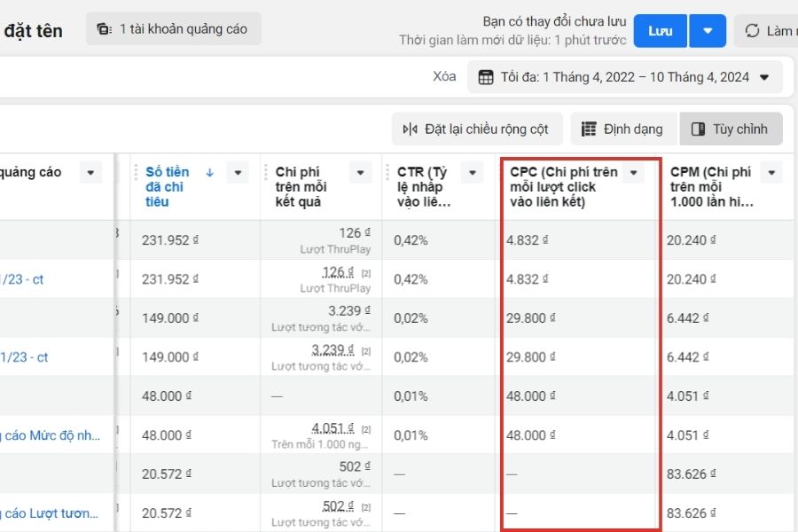This screenshot has width=798, height=532.
Task: Click the panel icon in Tùy chỉnh
Action: pos(699,129)
